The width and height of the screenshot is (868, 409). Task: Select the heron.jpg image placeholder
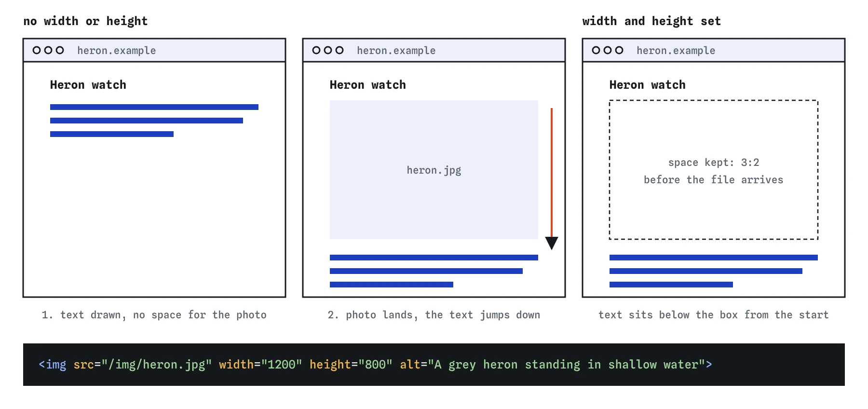click(434, 170)
